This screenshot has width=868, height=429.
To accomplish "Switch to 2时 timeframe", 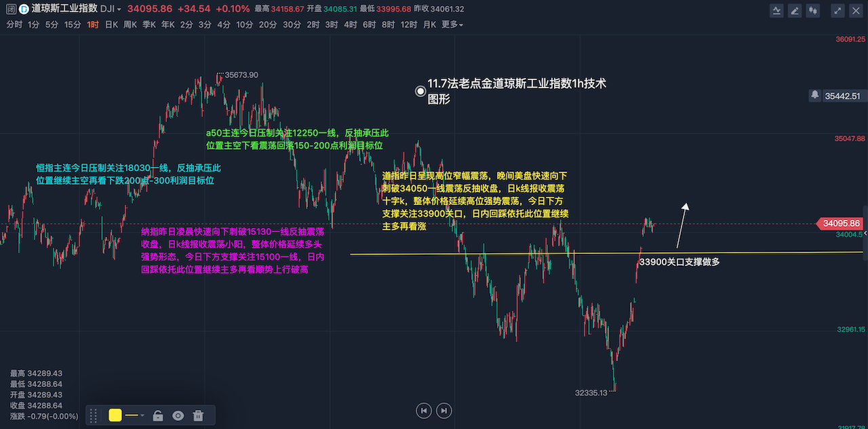I will coord(313,24).
